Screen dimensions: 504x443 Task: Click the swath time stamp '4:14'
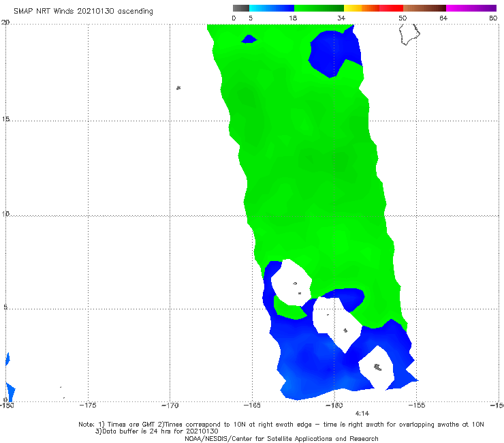click(362, 414)
